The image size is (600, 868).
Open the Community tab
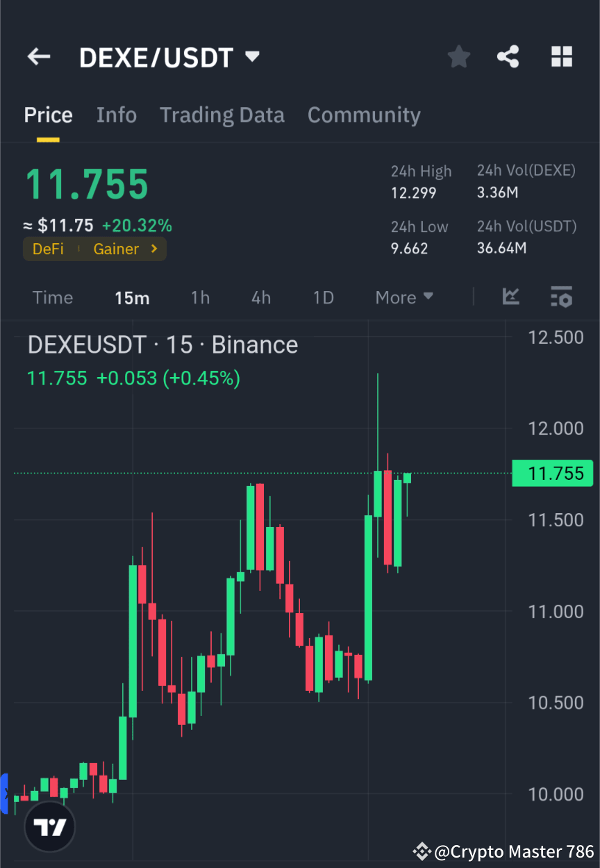[364, 115]
